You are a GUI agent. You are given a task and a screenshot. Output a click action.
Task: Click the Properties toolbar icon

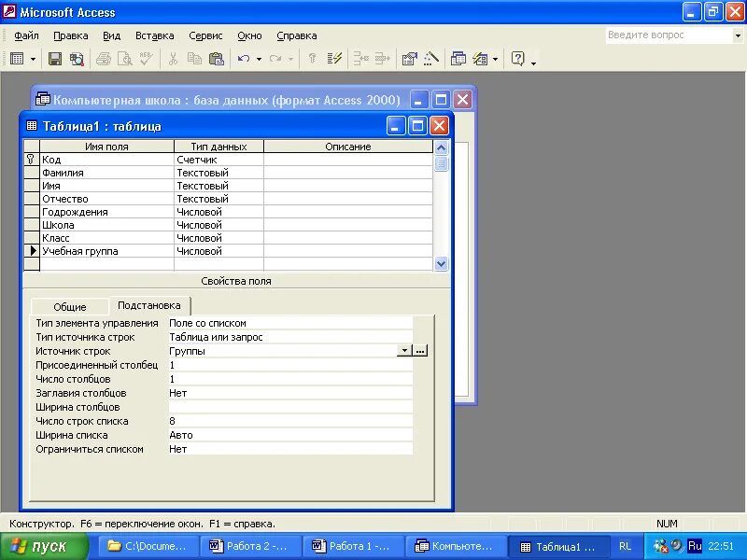[409, 59]
